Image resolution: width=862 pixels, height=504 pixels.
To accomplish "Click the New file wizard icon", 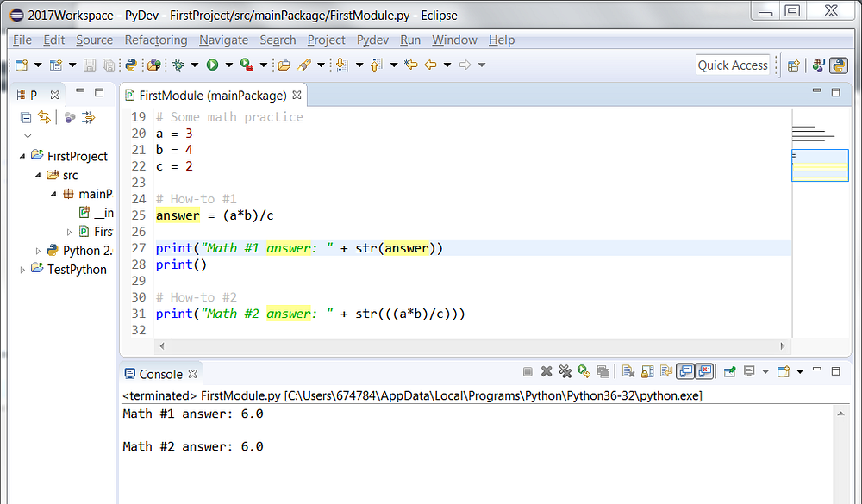I will coord(21,65).
